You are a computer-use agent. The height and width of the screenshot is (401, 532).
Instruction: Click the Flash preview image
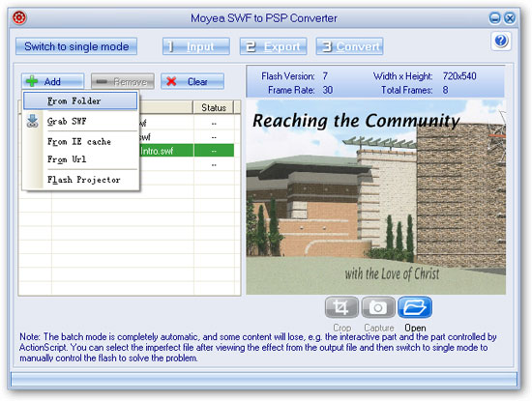point(376,197)
